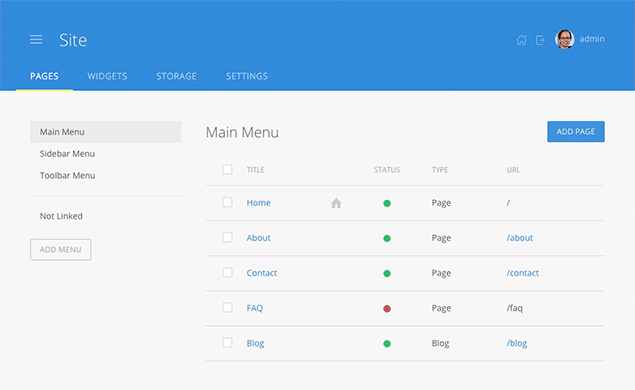Screen dimensions: 635x390
Task: Click the /faq URL text
Action: (514, 308)
